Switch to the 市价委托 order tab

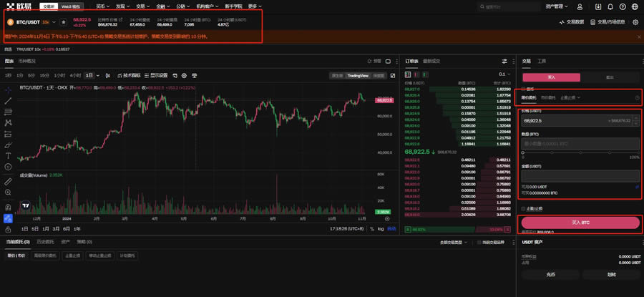548,97
